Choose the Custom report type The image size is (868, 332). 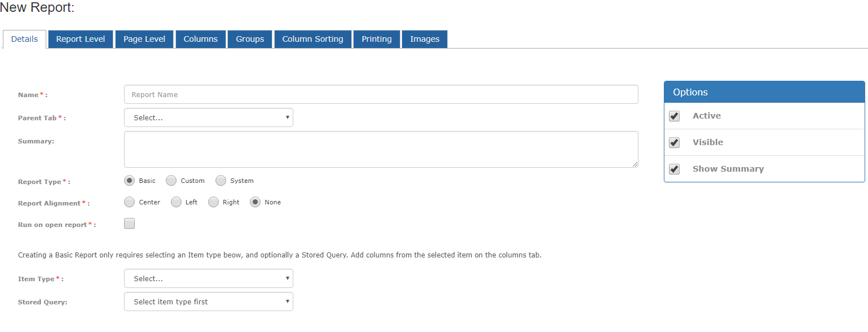(171, 181)
